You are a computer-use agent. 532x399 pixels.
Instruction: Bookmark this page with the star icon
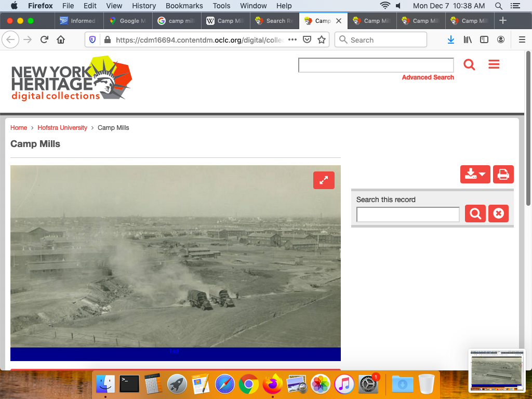pos(322,40)
